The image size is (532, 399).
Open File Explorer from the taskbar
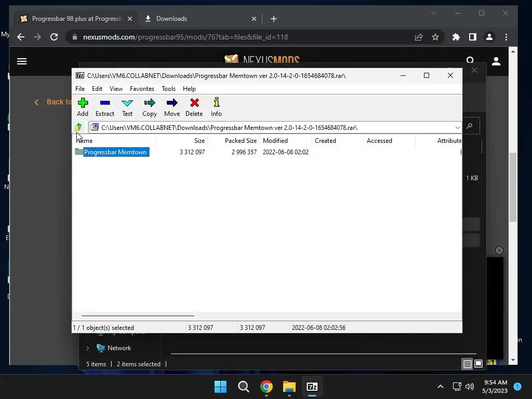pyautogui.click(x=289, y=387)
